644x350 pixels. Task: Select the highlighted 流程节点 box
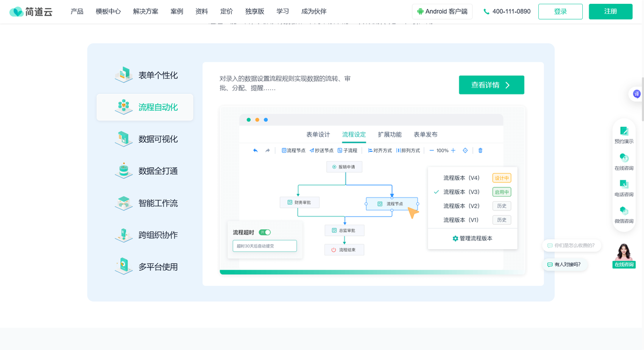pyautogui.click(x=392, y=203)
